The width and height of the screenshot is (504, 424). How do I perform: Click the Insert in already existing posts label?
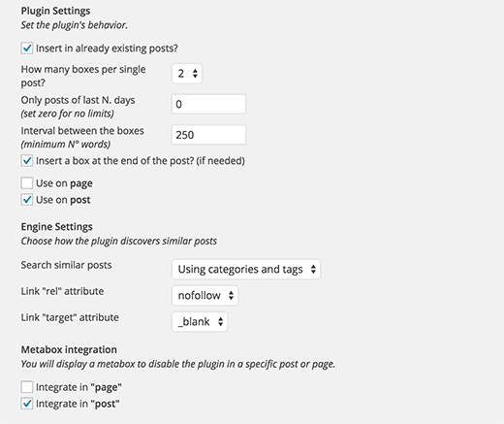(x=107, y=49)
